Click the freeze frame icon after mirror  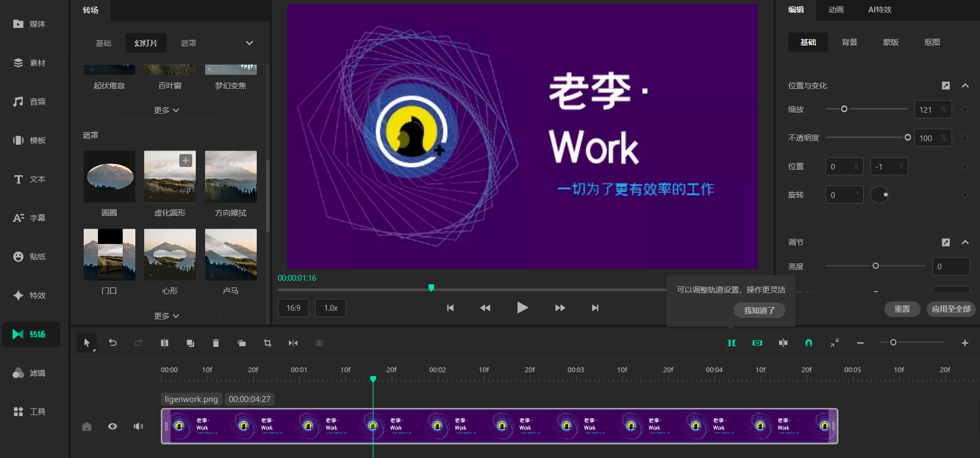coord(319,343)
